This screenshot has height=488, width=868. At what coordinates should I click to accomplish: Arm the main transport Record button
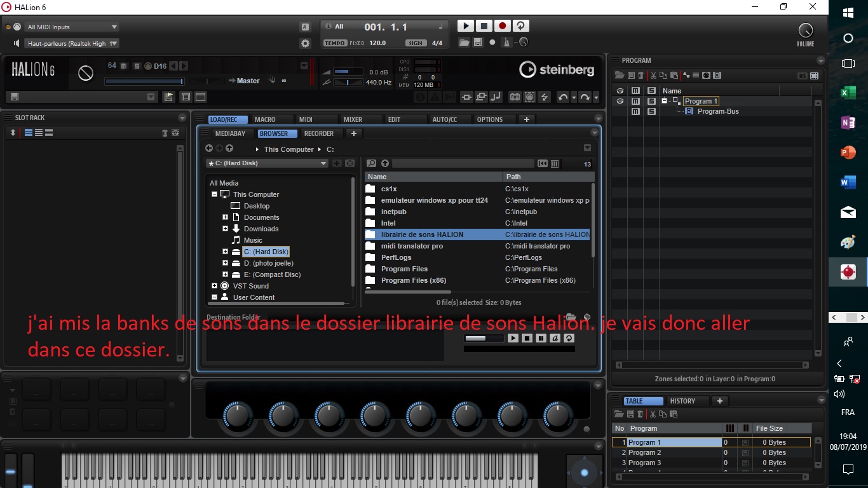pyautogui.click(x=503, y=26)
